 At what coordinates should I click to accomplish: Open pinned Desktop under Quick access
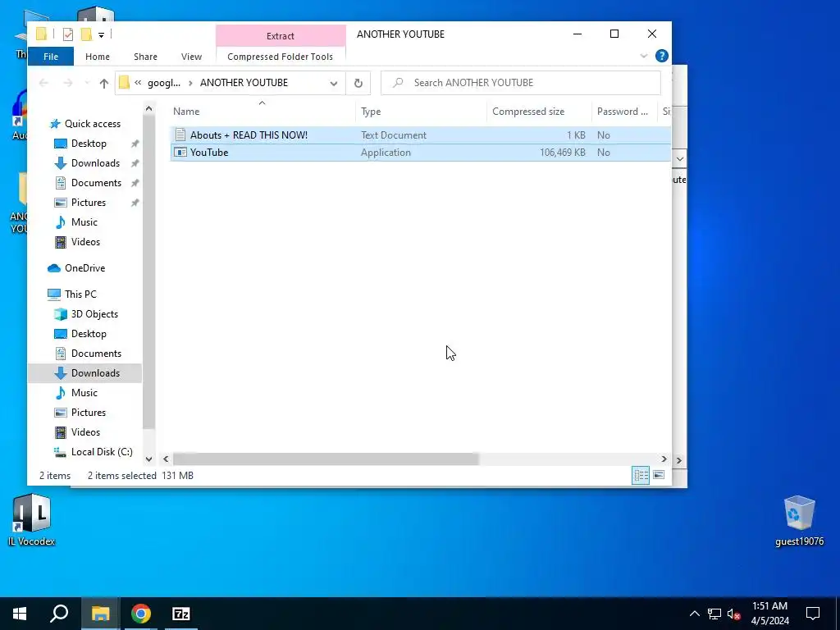[x=89, y=144]
